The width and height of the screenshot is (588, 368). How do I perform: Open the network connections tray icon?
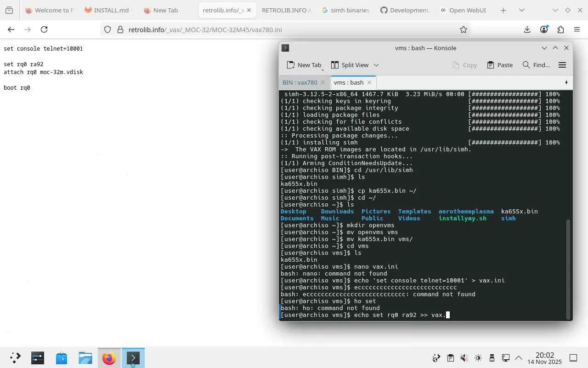pyautogui.click(x=505, y=358)
